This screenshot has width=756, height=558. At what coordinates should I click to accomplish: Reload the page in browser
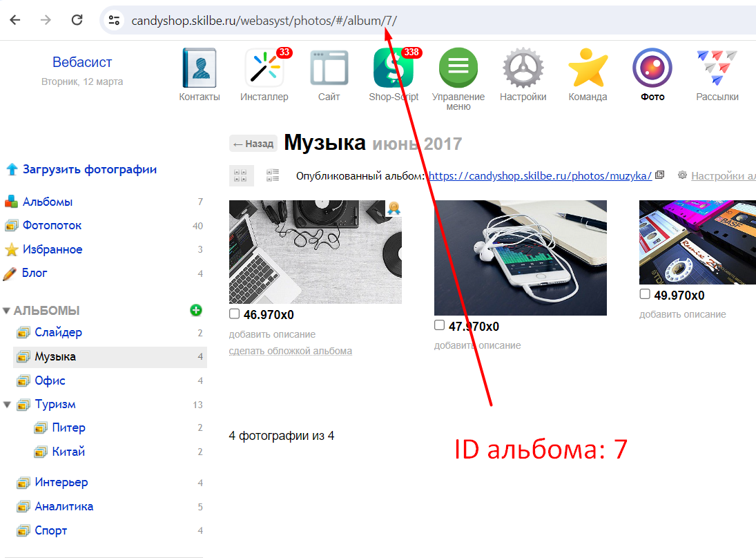point(77,20)
